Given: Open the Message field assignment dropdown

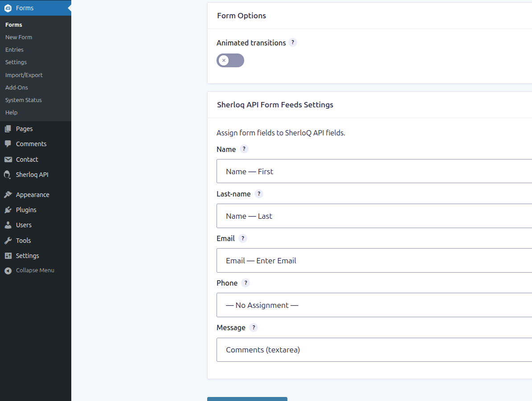Looking at the screenshot, I should point(374,349).
